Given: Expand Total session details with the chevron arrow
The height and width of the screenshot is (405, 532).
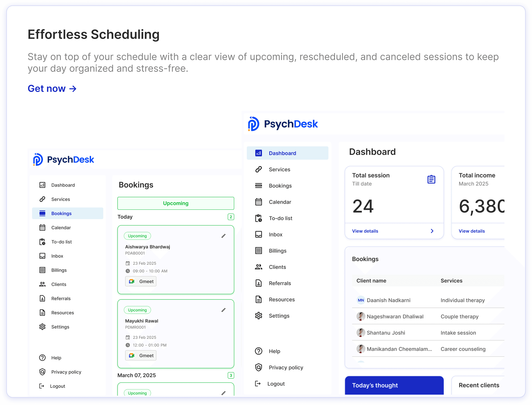Looking at the screenshot, I should tap(432, 231).
